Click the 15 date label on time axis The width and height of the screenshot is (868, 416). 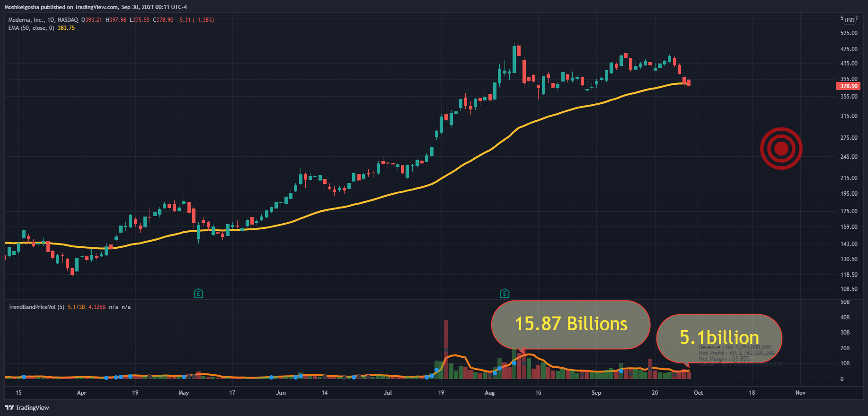click(18, 393)
